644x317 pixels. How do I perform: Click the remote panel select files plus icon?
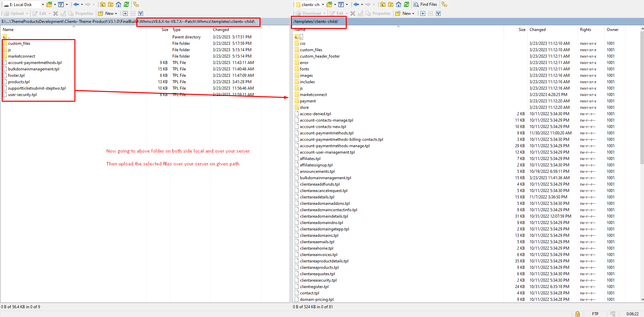click(423, 13)
